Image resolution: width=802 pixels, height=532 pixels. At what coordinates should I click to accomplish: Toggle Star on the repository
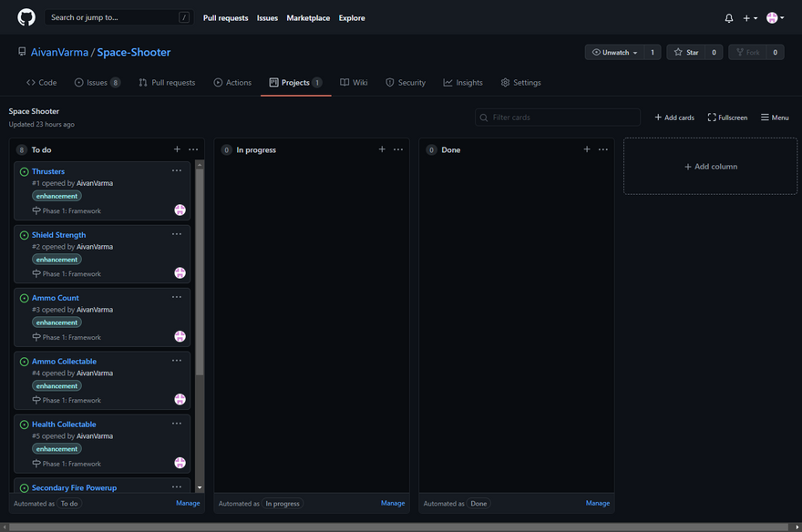(685, 53)
